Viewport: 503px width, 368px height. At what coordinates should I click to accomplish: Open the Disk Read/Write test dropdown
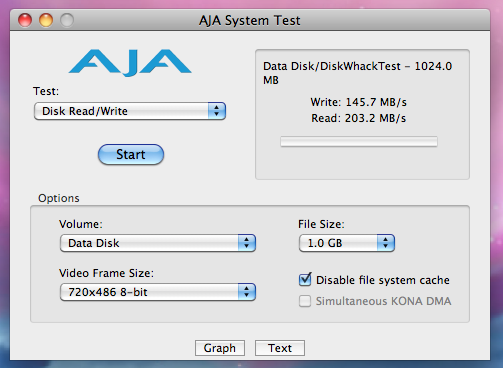130,111
